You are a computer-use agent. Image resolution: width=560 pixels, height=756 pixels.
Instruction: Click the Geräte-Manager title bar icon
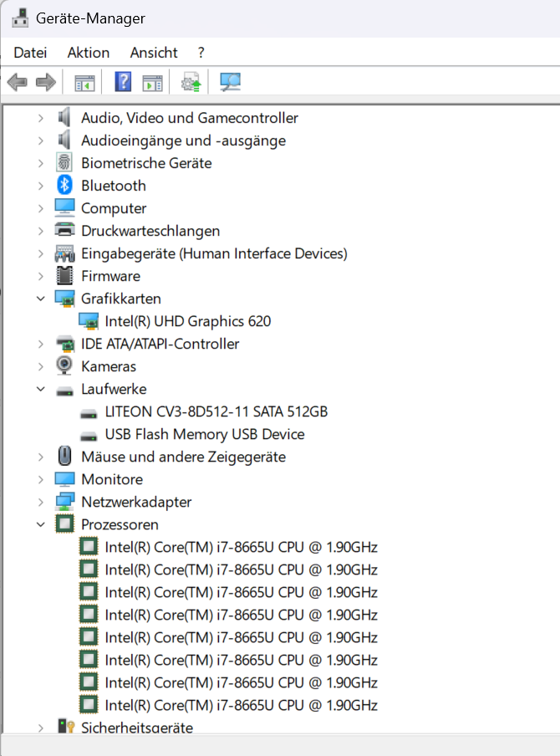tap(20, 18)
